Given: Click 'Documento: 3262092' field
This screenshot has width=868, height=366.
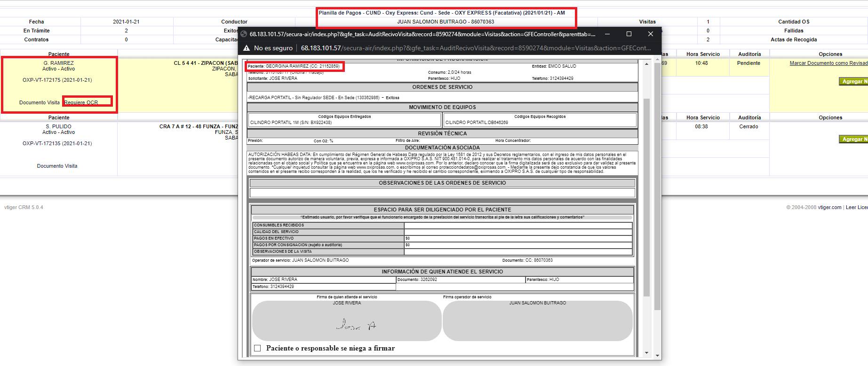Looking at the screenshot, I should click(x=461, y=280).
